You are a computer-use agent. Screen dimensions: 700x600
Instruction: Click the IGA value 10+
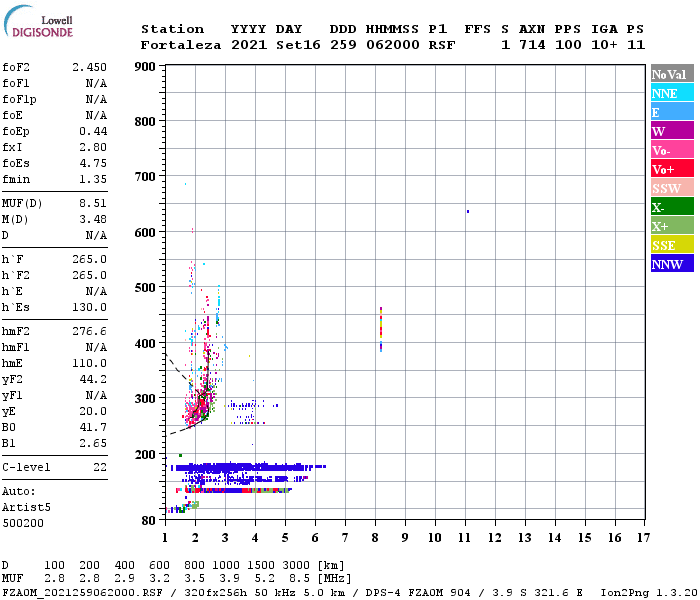coord(604,45)
